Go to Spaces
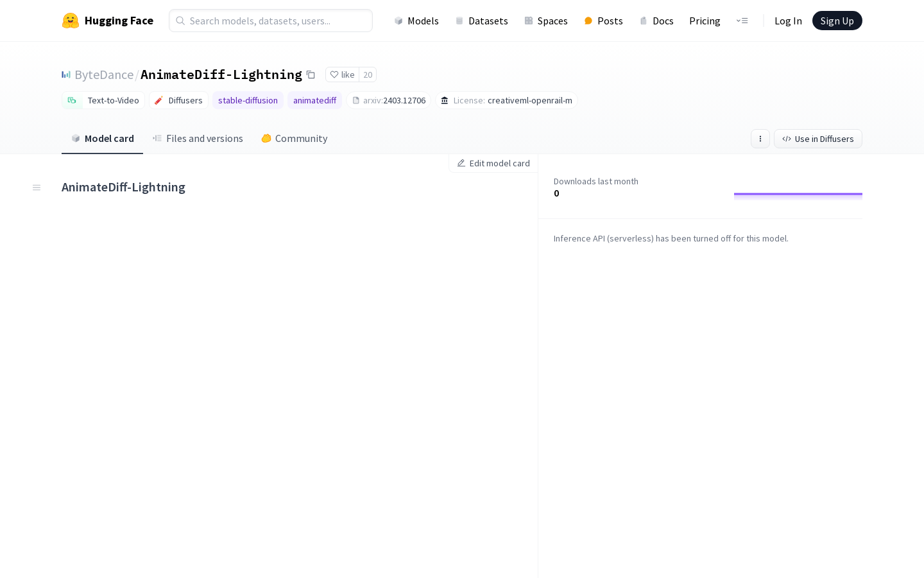 (546, 21)
